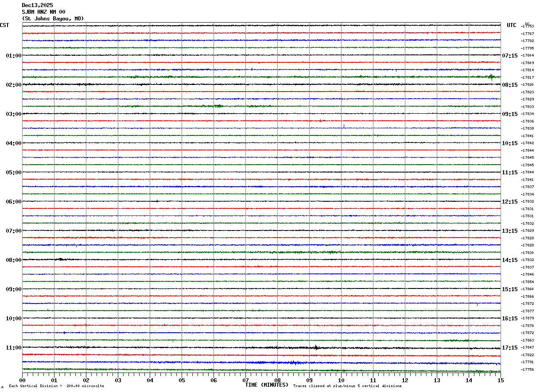Click the 09:15 UTC time label

click(510, 114)
